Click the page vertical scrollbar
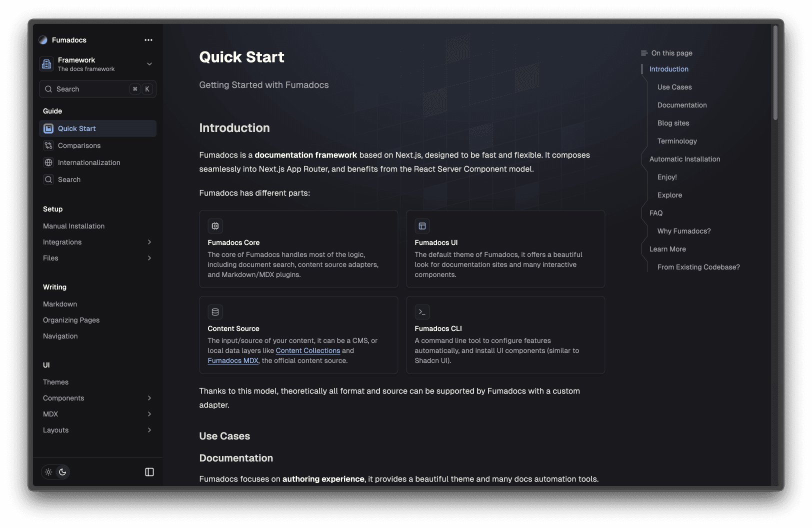 pos(775,72)
